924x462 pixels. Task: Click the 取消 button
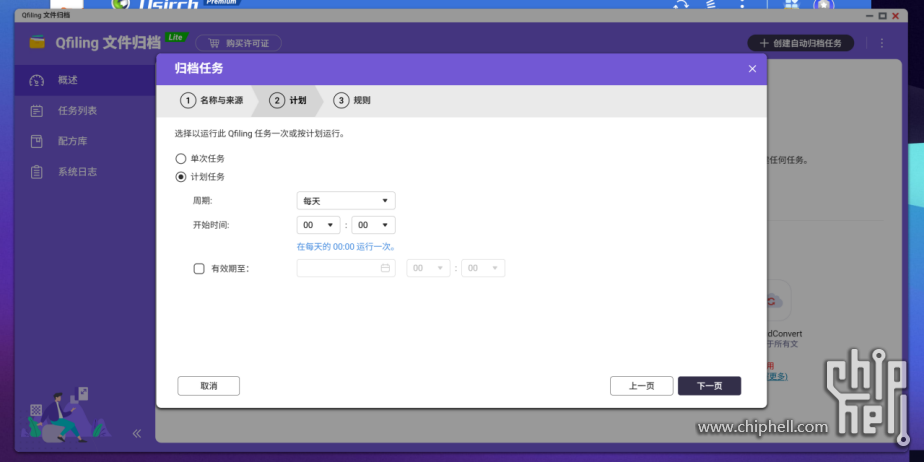click(x=209, y=386)
